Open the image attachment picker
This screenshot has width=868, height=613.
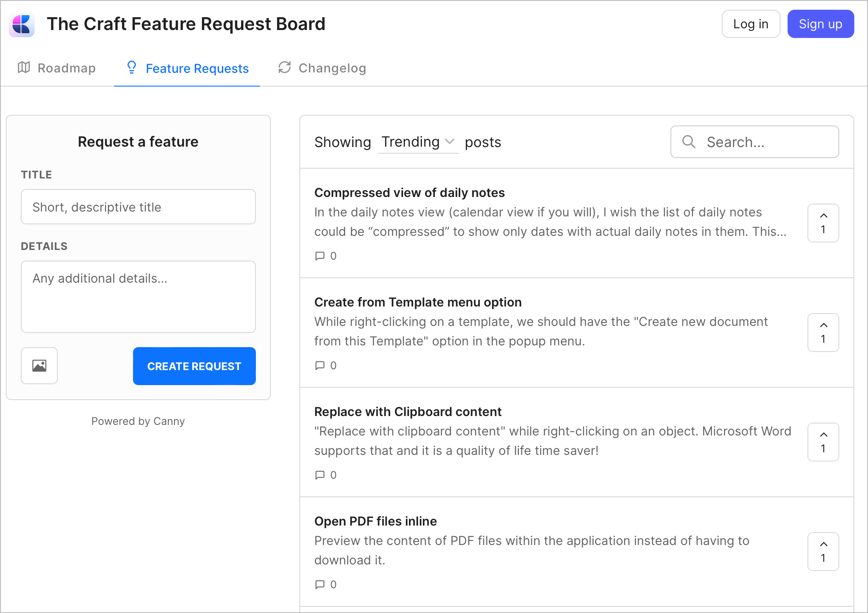click(x=39, y=366)
